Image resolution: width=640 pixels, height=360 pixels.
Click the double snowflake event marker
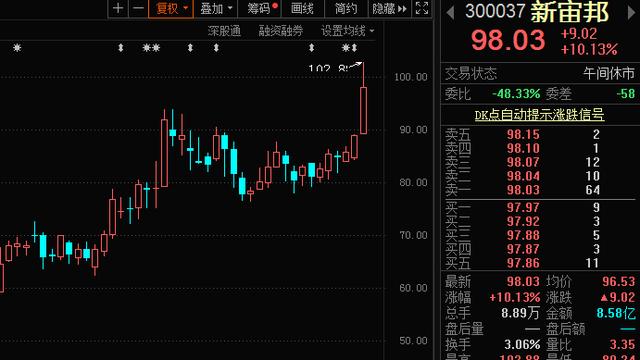pos(151,48)
